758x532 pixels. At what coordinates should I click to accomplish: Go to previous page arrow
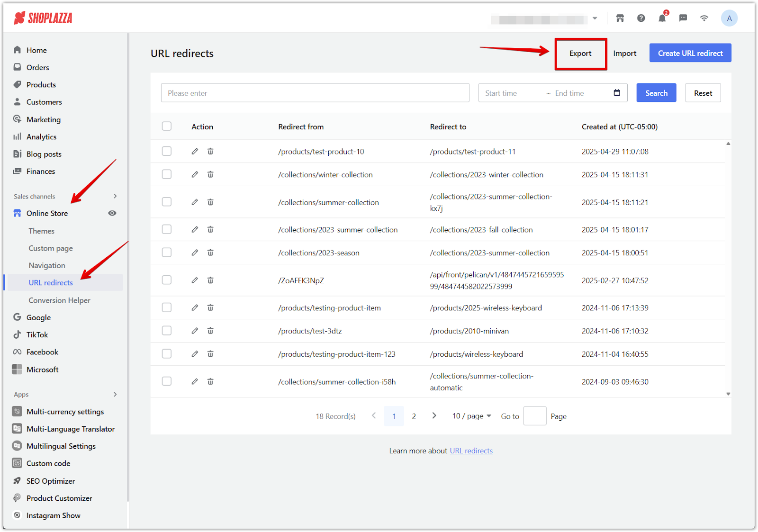[374, 415]
